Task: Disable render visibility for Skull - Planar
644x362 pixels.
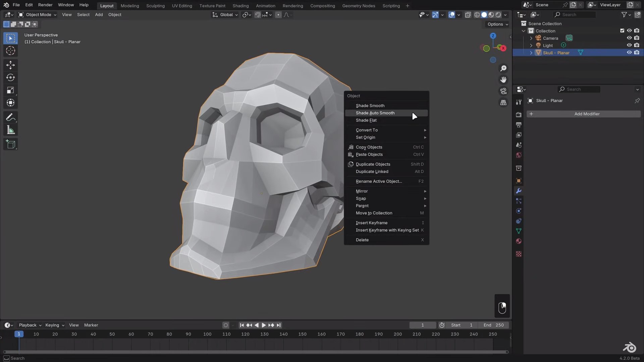Action: (637, 53)
